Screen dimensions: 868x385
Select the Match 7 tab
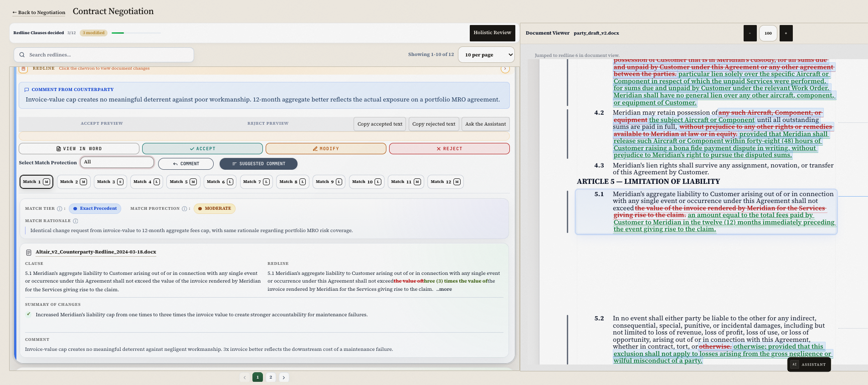[x=256, y=182]
